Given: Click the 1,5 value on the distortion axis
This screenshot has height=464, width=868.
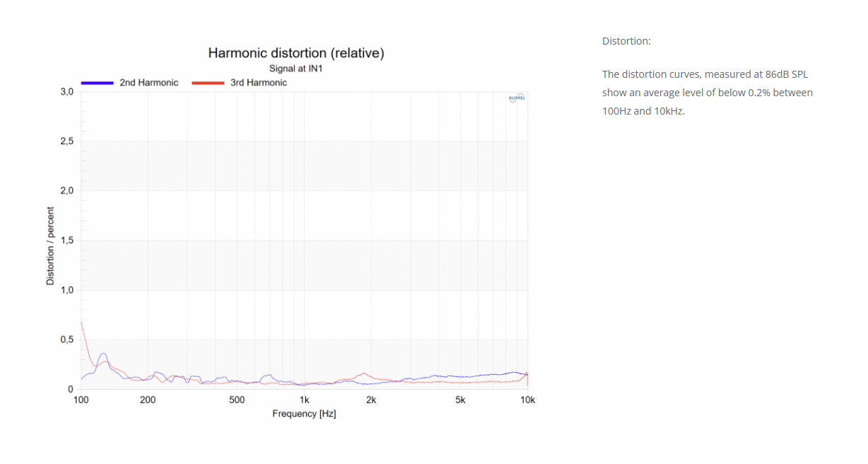Looking at the screenshot, I should tap(66, 240).
